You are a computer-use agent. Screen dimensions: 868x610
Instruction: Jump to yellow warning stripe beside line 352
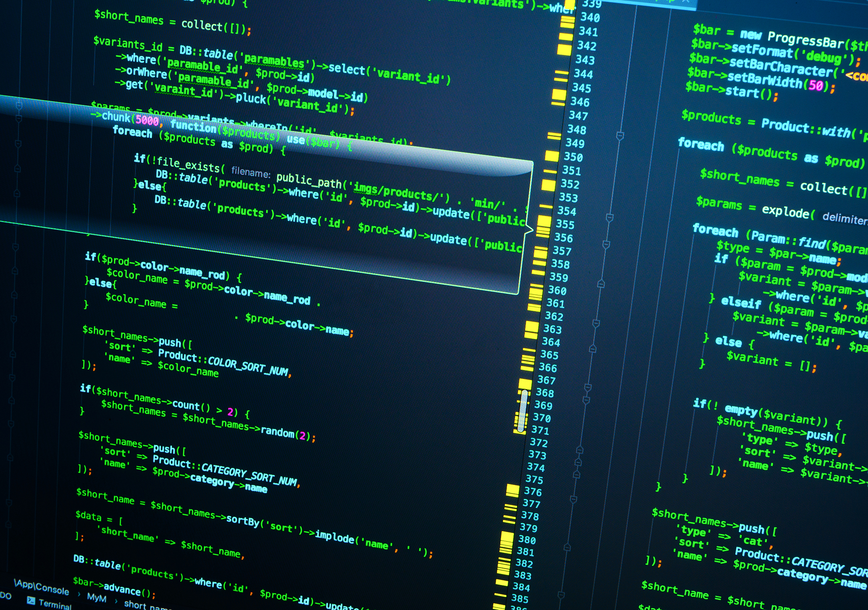(548, 185)
